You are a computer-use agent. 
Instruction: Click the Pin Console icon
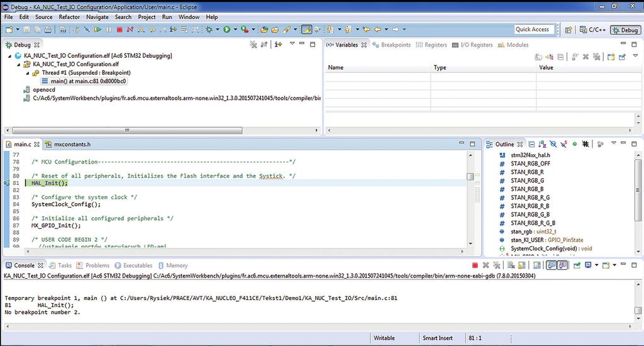(577, 265)
